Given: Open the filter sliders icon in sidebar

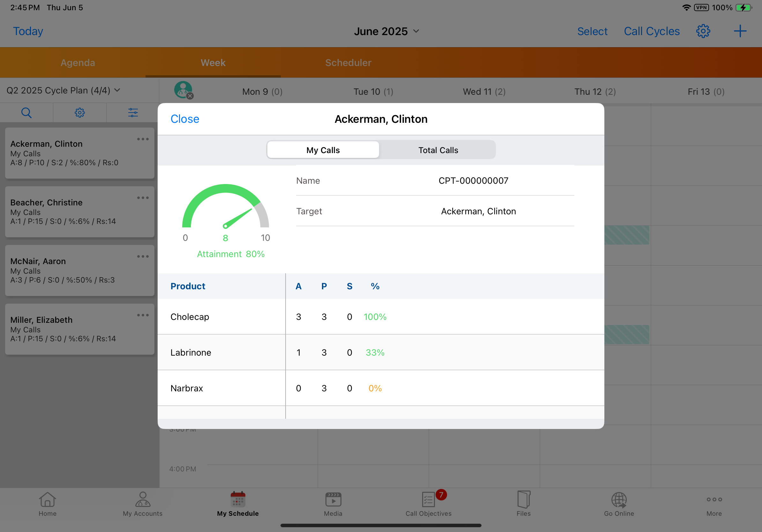Looking at the screenshot, I should click(133, 113).
